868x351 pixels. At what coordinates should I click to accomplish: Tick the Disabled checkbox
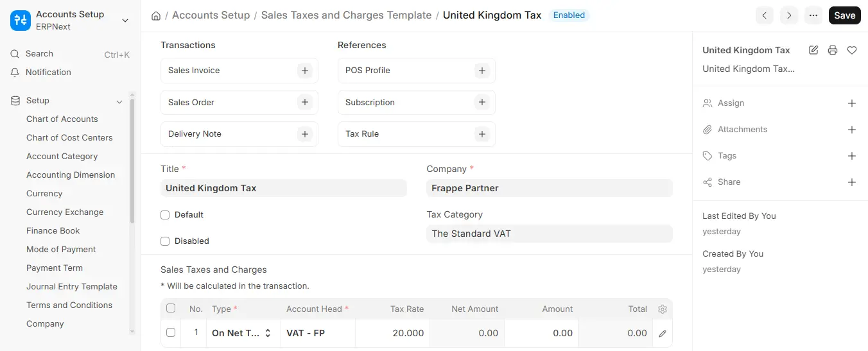165,241
